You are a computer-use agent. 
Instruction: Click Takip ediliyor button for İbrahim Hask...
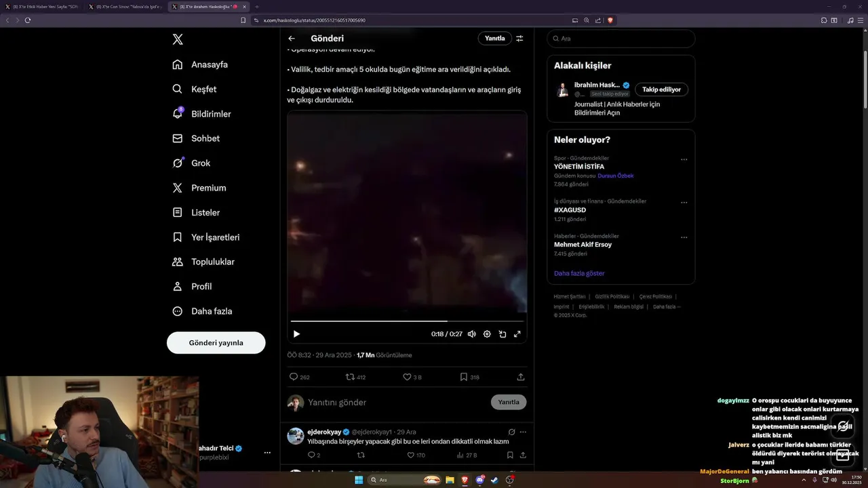click(662, 89)
